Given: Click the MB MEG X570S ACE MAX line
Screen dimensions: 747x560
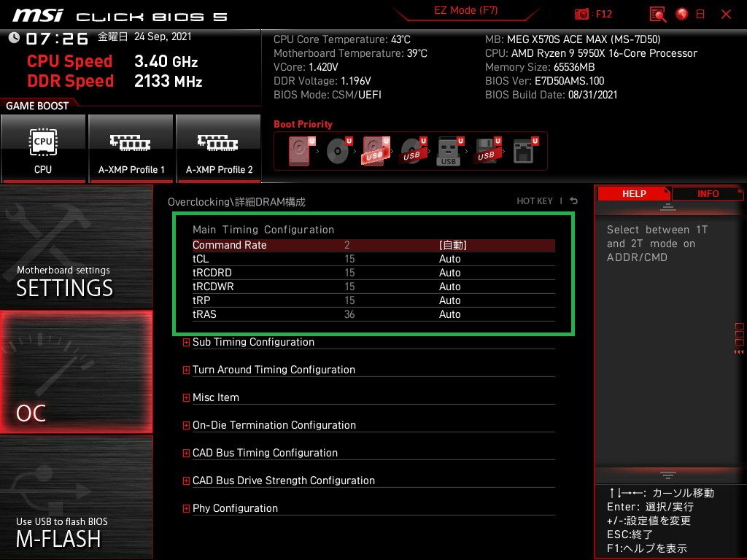Looking at the screenshot, I should coord(573,39).
